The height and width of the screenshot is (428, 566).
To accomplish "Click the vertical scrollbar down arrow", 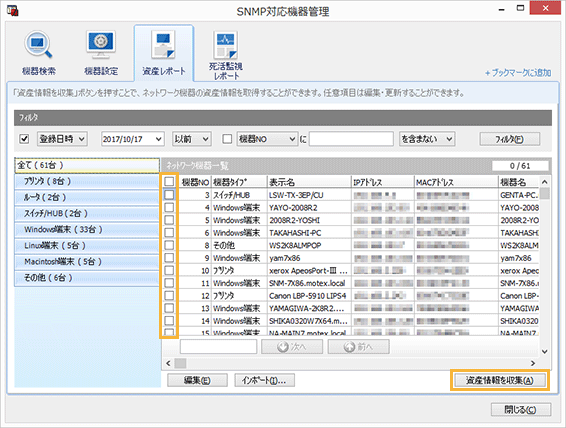I will coord(545,351).
